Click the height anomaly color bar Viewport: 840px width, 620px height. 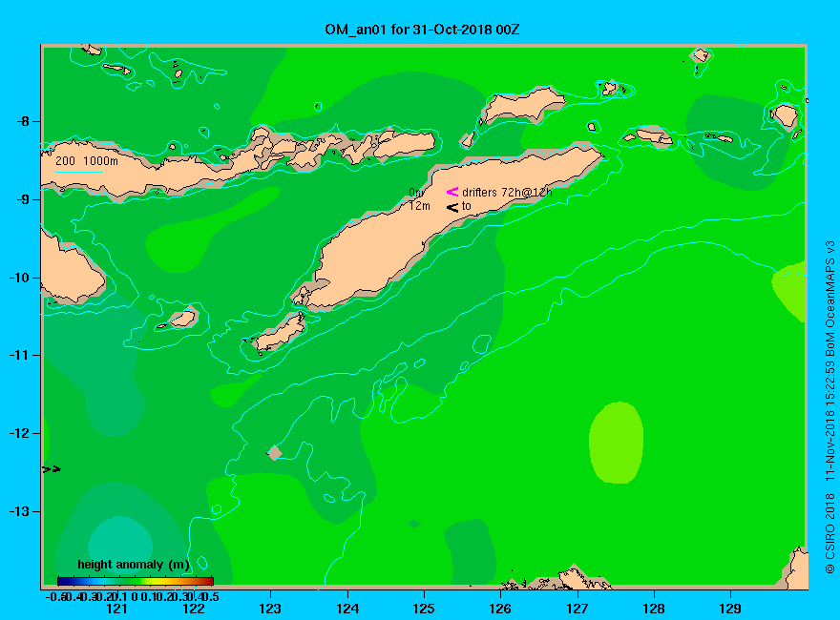[x=136, y=581]
